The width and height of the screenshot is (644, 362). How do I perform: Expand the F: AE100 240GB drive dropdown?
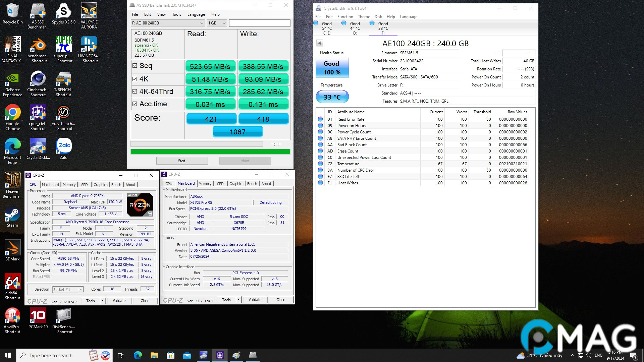pyautogui.click(x=168, y=23)
